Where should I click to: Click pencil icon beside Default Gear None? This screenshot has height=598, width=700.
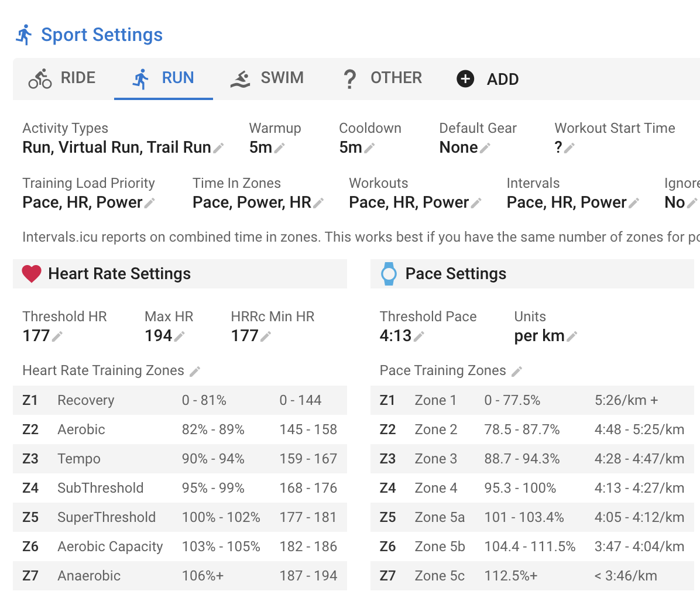485,148
